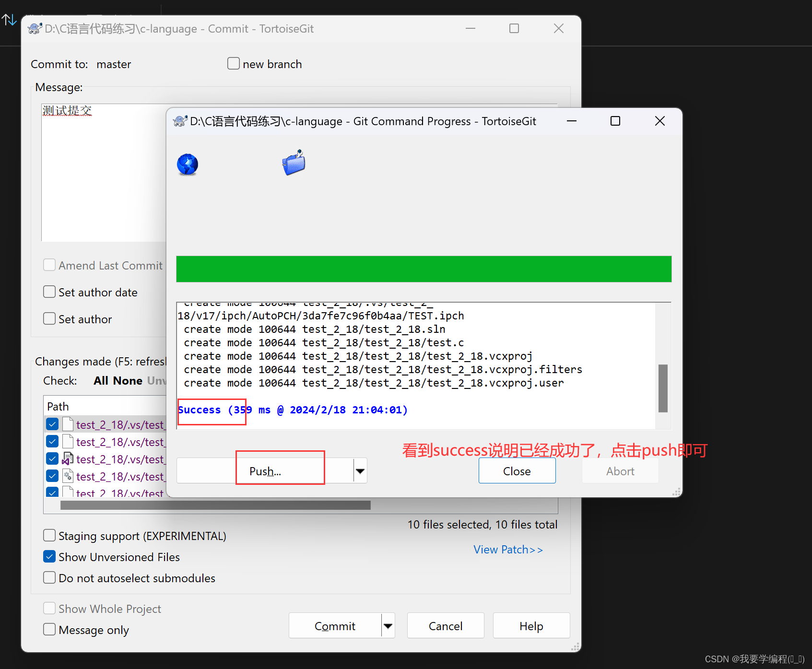This screenshot has width=812, height=669.
Task: Uncheck the gear-icon file's checkbox
Action: coord(52,476)
